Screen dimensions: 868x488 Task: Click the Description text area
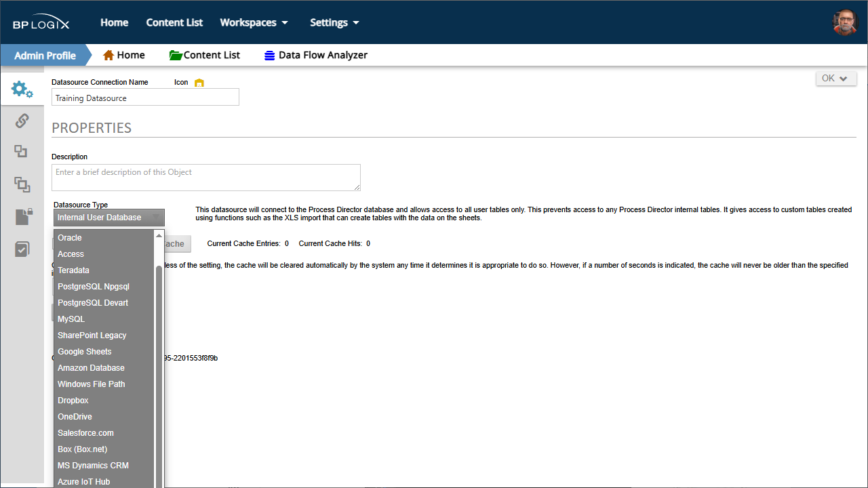click(x=206, y=178)
